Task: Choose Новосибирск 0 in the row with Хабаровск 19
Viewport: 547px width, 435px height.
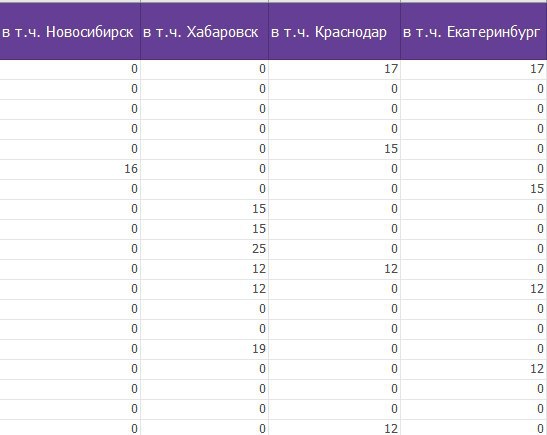Action: tap(70, 349)
